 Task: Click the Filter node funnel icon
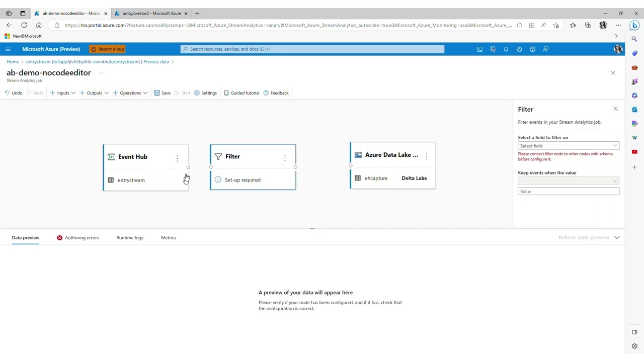coord(218,157)
